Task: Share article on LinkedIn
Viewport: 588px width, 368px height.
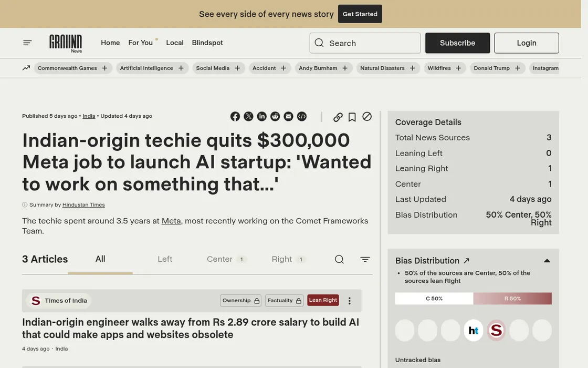Action: 262,116
